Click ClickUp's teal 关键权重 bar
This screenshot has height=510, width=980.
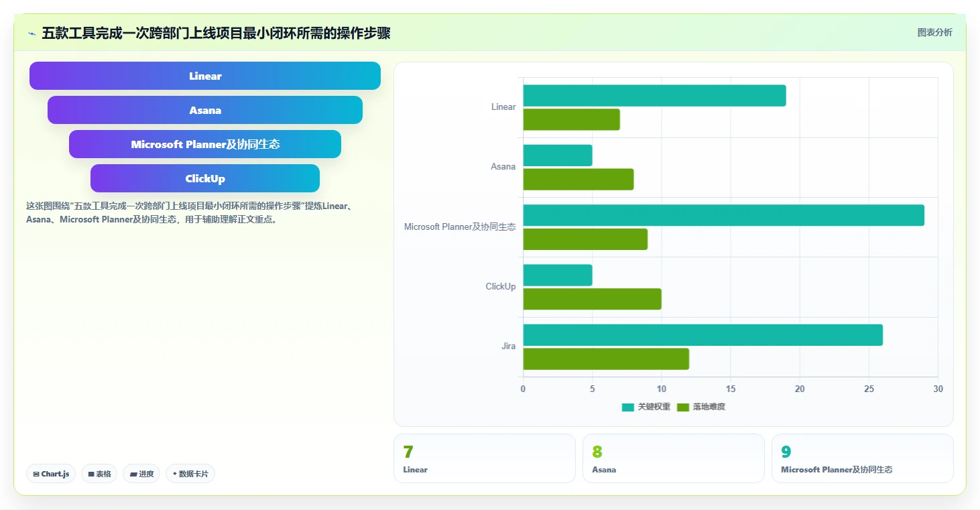pyautogui.click(x=558, y=275)
